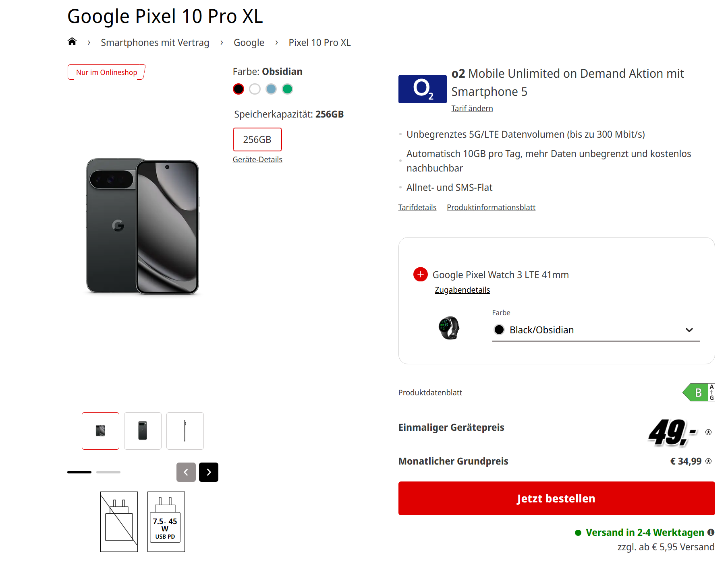The image size is (728, 564).
Task: Go to previous image with left arrow
Action: [186, 472]
